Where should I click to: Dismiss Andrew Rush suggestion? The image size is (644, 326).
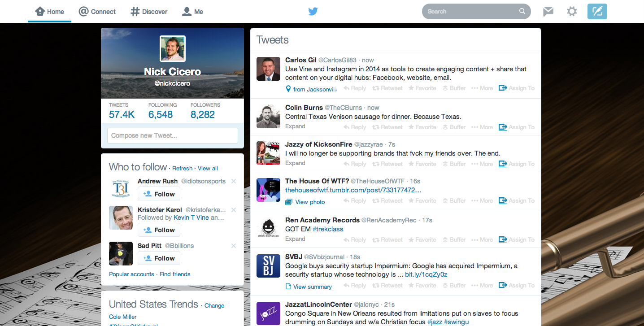(x=233, y=181)
